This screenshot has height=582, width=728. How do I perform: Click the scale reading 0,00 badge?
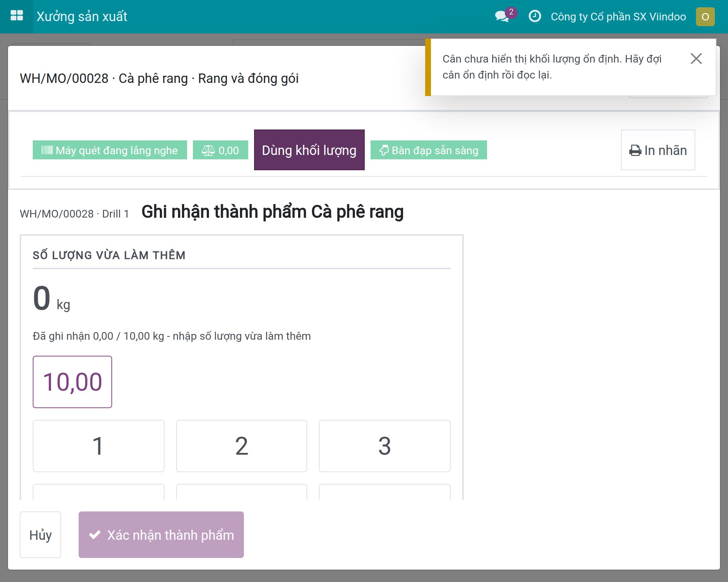pyautogui.click(x=221, y=150)
